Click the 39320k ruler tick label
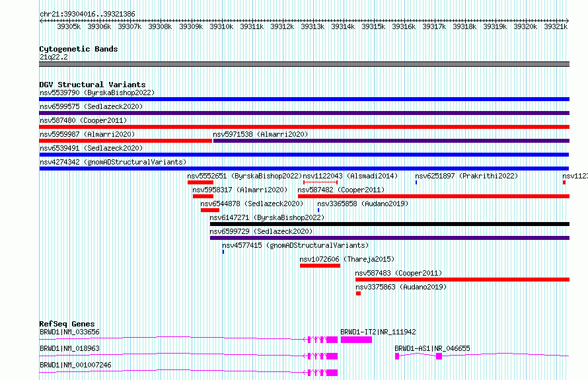Viewport: 588px width, 380px height. 525,26
